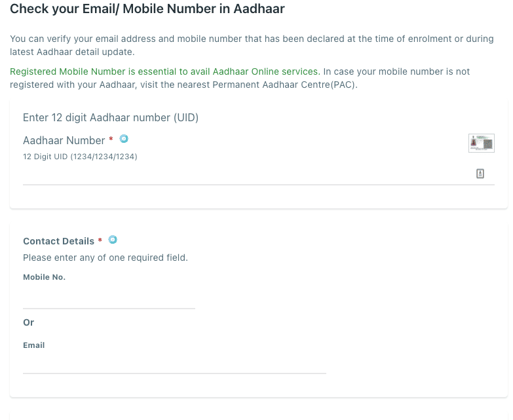Click the Permanent Aadhaar Centre(PAC) text
This screenshot has width=513, height=420.
tap(284, 85)
